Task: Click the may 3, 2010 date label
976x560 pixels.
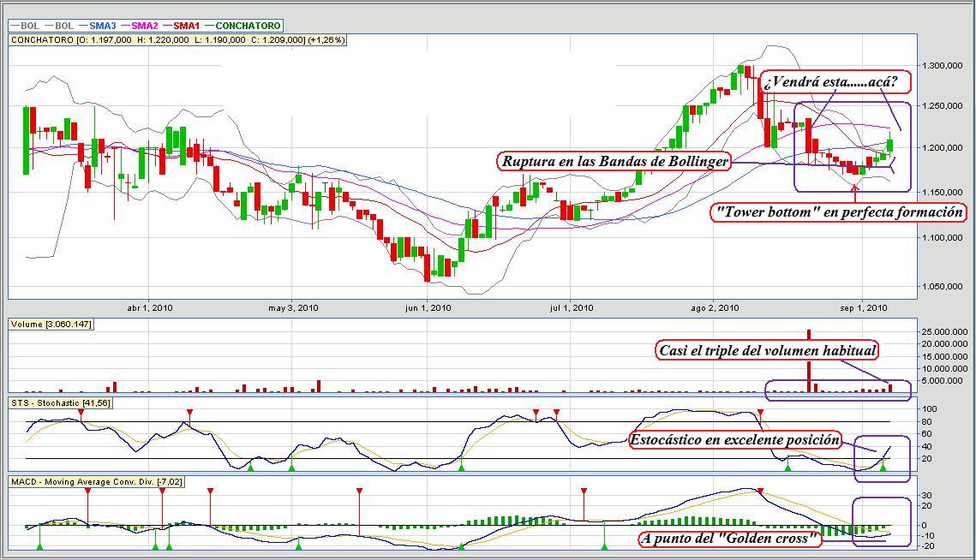Action: (293, 308)
